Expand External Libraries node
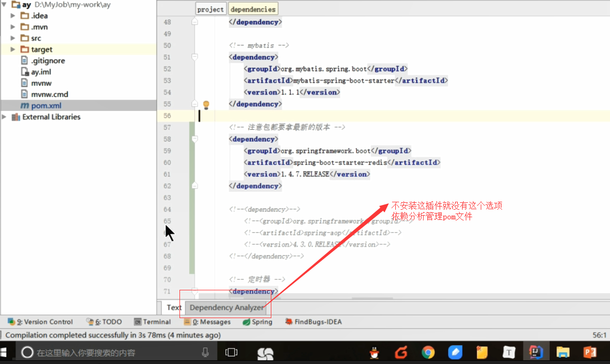This screenshot has width=610, height=364. [x=4, y=117]
